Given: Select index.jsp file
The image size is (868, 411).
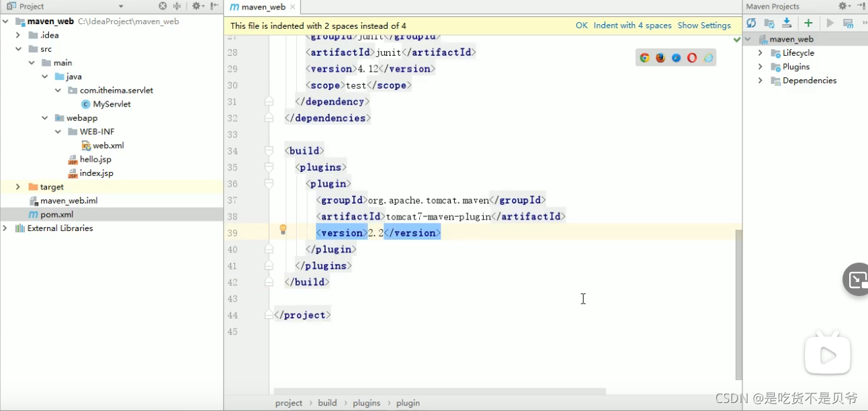Looking at the screenshot, I should 96,173.
